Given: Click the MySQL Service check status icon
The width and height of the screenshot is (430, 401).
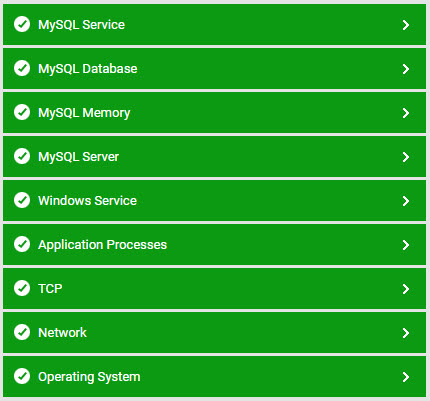Looking at the screenshot, I should [22, 24].
